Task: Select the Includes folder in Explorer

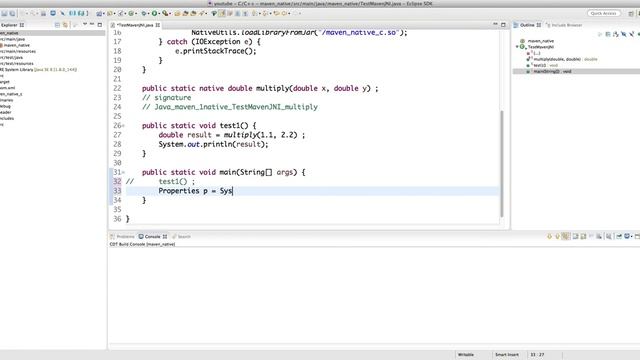Action: pyautogui.click(x=7, y=118)
